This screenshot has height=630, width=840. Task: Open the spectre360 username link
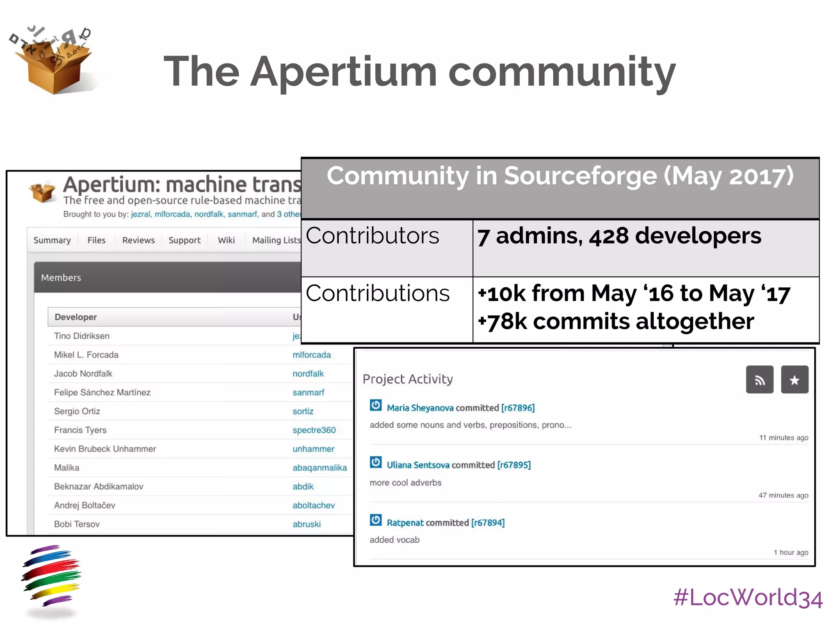click(x=314, y=430)
